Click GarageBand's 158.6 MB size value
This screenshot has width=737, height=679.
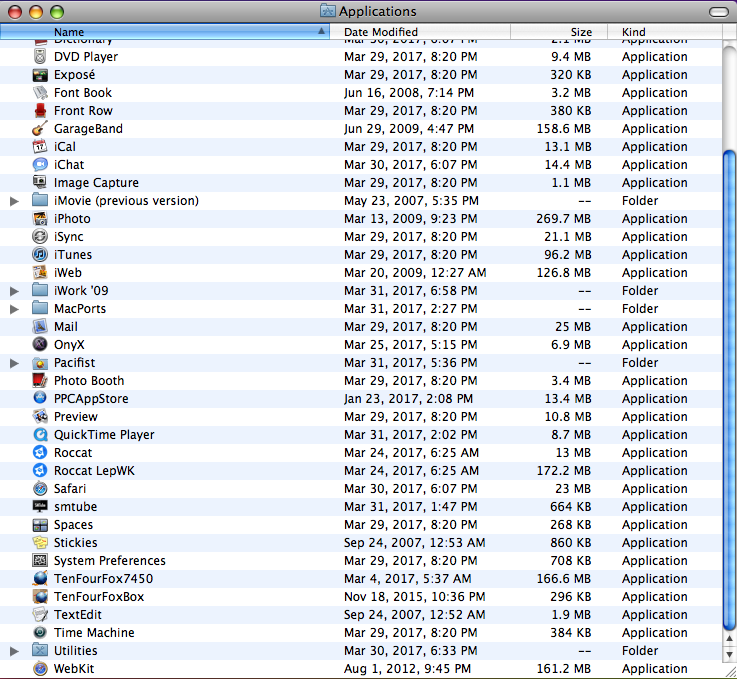click(564, 129)
